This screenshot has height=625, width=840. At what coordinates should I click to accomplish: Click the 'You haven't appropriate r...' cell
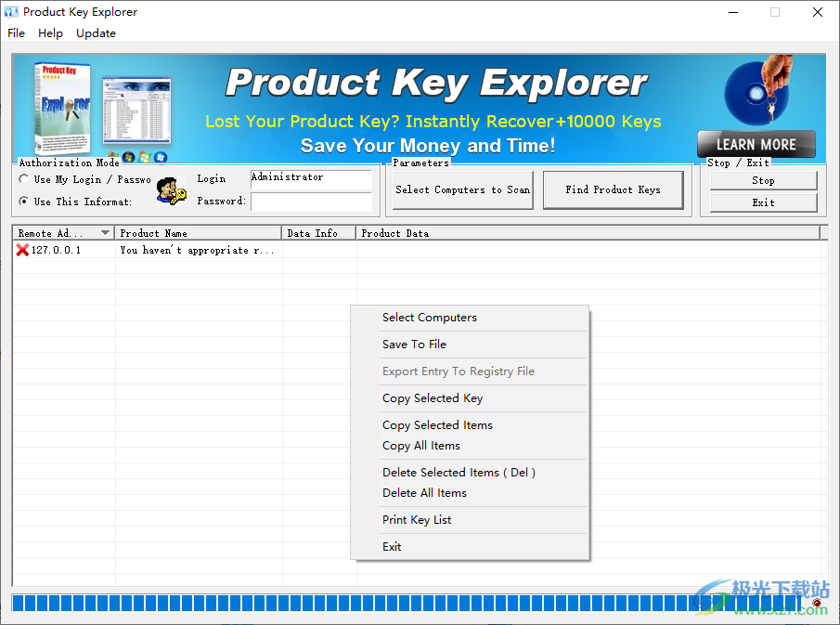197,250
